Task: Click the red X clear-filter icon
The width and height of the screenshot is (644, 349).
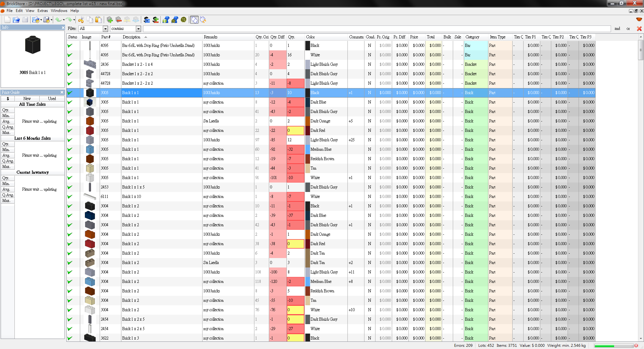Action: pyautogui.click(x=639, y=29)
